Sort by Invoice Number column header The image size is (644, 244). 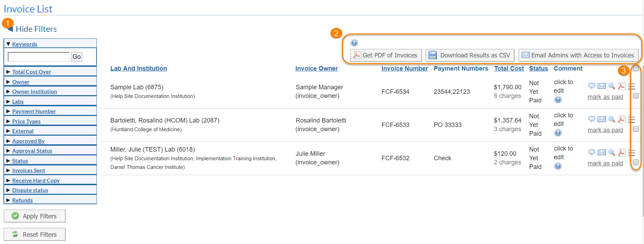pyautogui.click(x=405, y=69)
